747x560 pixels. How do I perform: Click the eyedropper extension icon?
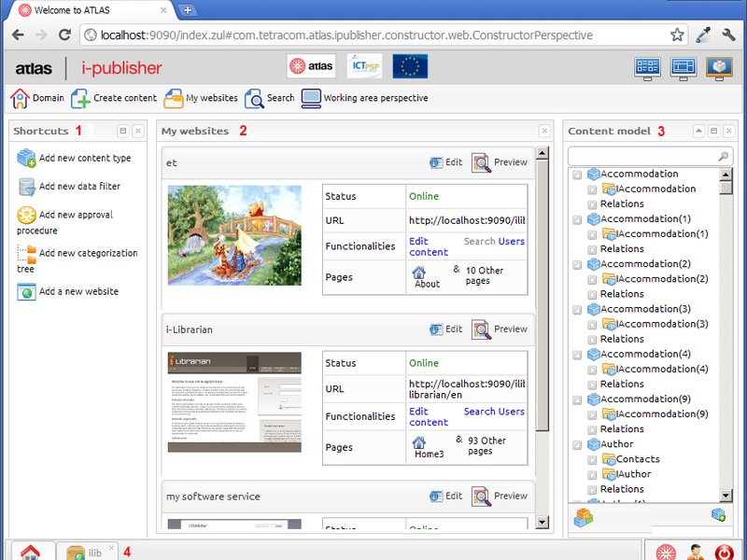[x=703, y=35]
